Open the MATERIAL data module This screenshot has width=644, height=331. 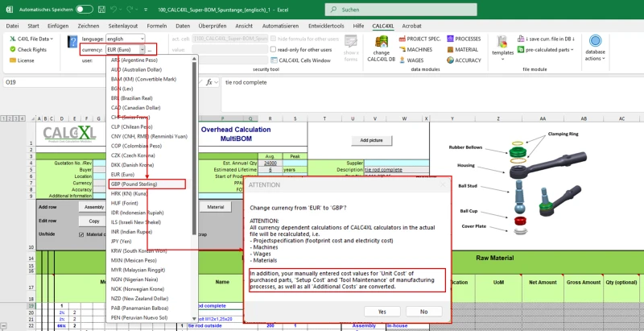pyautogui.click(x=462, y=50)
